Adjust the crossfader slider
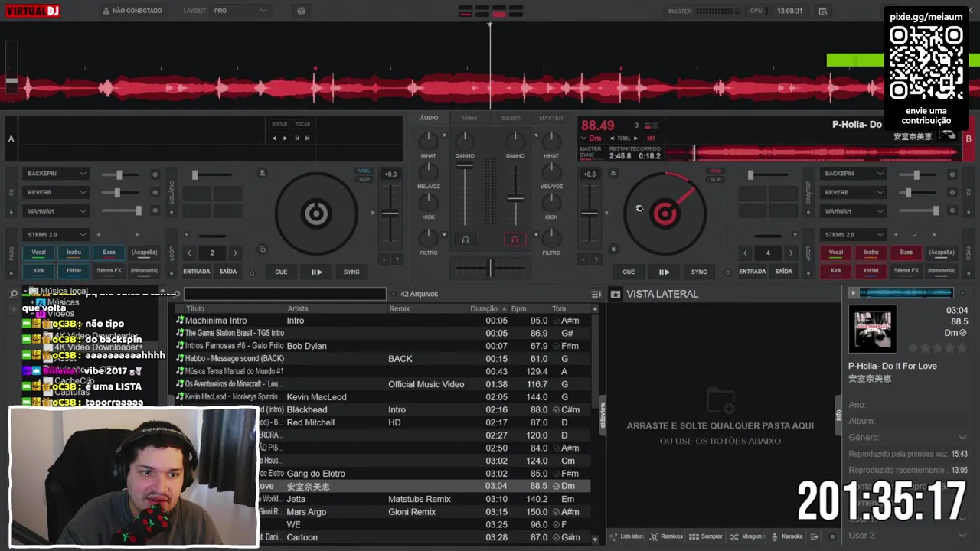Screen dimensions: 980x551 (x=490, y=267)
